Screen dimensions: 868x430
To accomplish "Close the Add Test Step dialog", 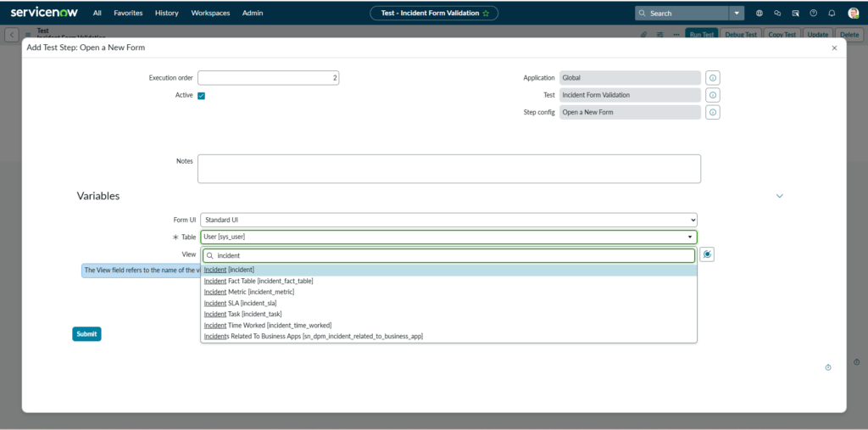I will point(834,48).
